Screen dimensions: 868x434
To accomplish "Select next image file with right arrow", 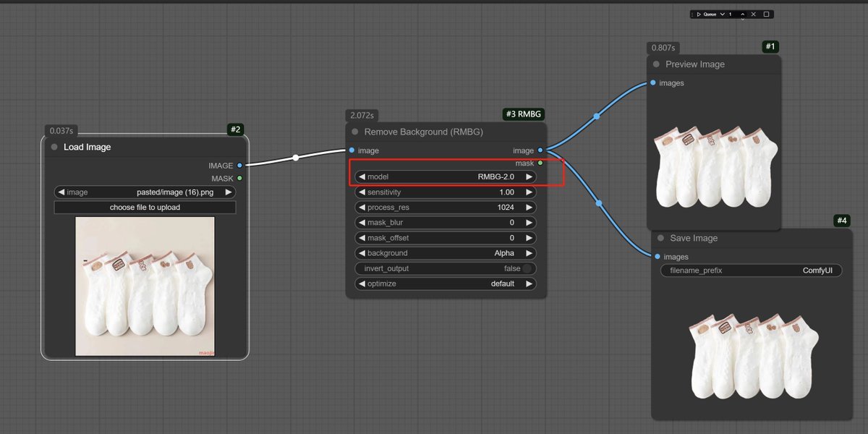I will [x=229, y=192].
